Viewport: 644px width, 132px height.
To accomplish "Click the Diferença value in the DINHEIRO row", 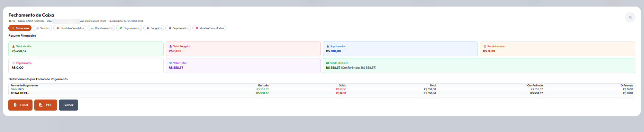I will click(628, 89).
